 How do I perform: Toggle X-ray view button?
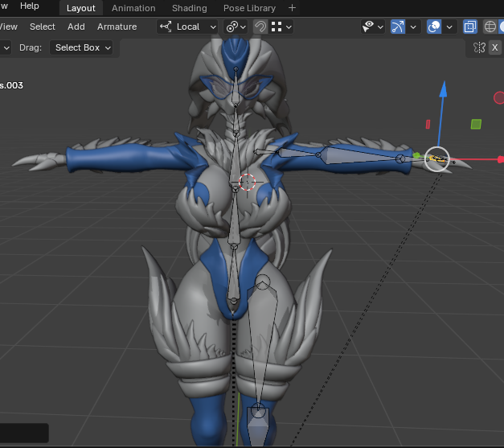(x=470, y=27)
